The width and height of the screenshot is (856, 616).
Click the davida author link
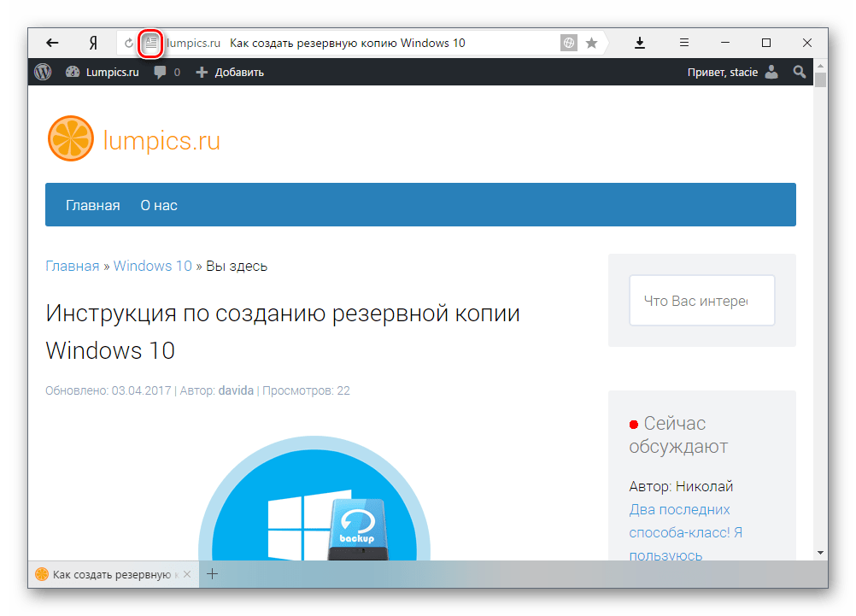tap(236, 390)
